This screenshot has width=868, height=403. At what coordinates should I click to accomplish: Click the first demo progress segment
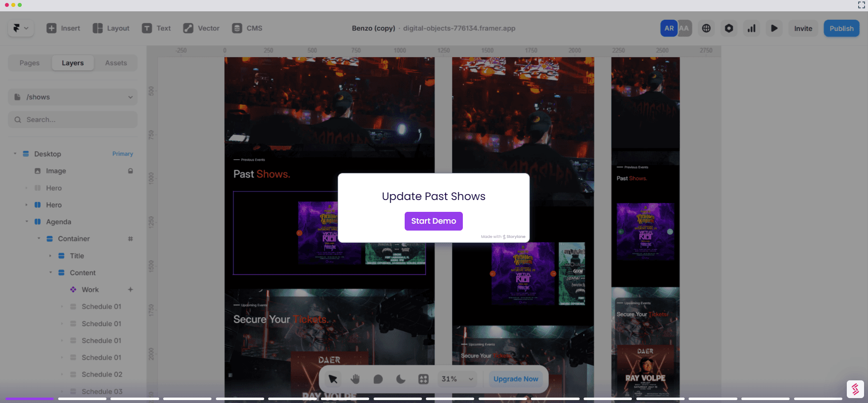pyautogui.click(x=30, y=399)
